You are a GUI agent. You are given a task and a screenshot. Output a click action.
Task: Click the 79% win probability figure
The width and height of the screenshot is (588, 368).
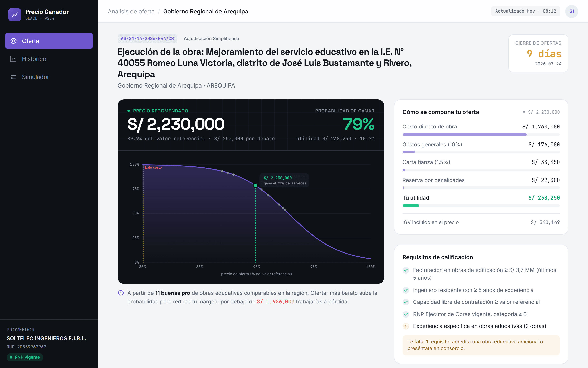358,124
